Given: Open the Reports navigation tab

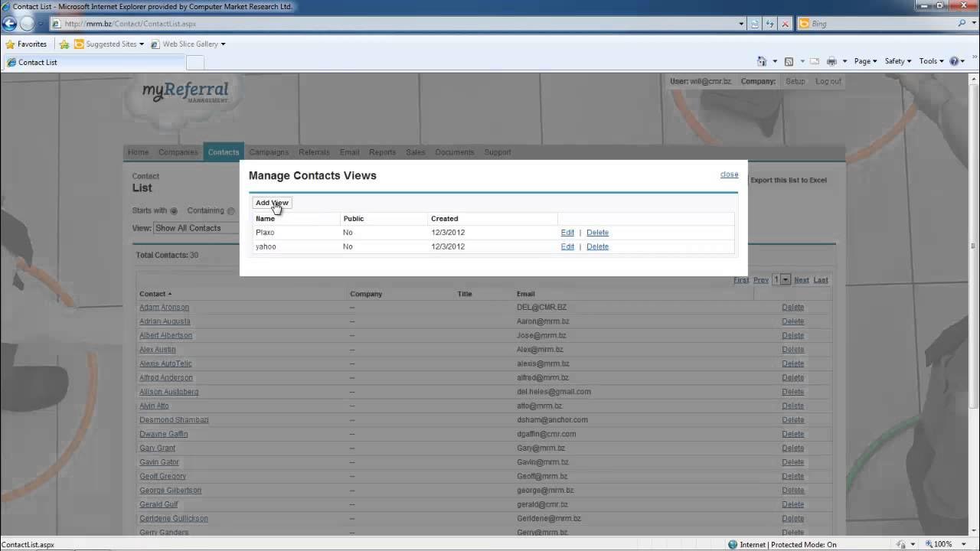Looking at the screenshot, I should [382, 152].
